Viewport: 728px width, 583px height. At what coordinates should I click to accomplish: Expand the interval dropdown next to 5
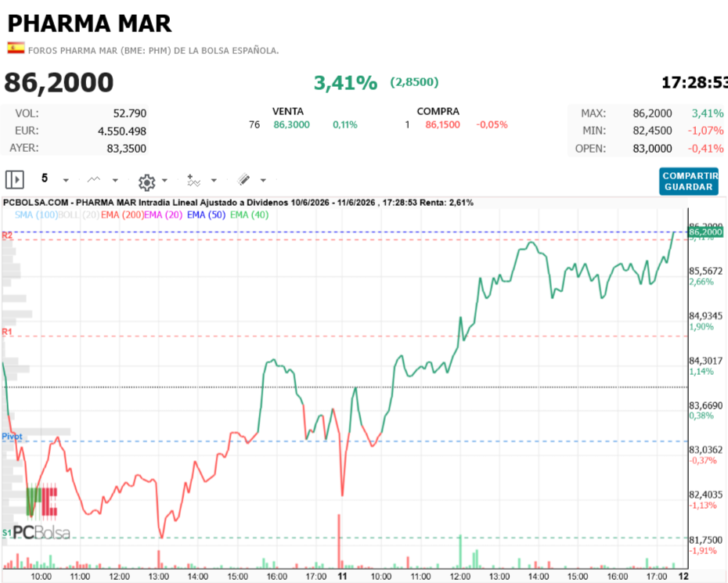click(x=66, y=181)
